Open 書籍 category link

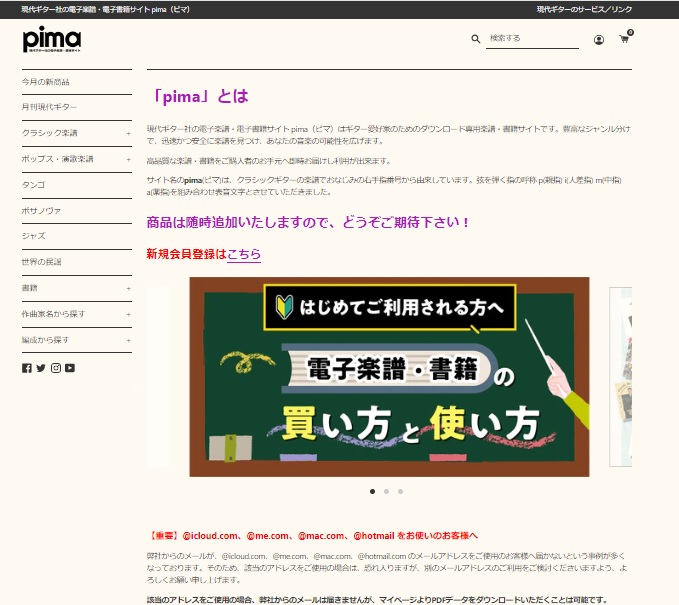point(29,288)
